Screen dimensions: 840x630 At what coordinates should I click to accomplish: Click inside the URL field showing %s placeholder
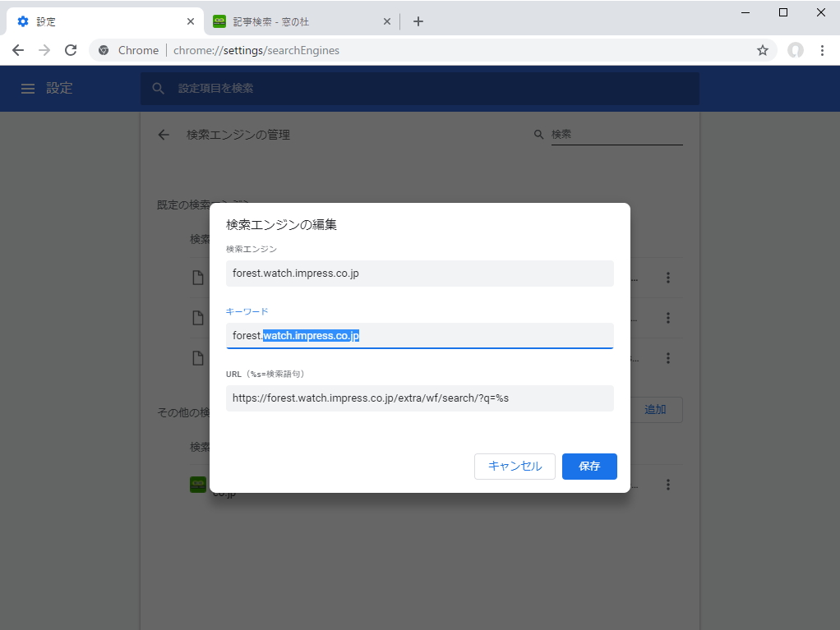coord(419,398)
